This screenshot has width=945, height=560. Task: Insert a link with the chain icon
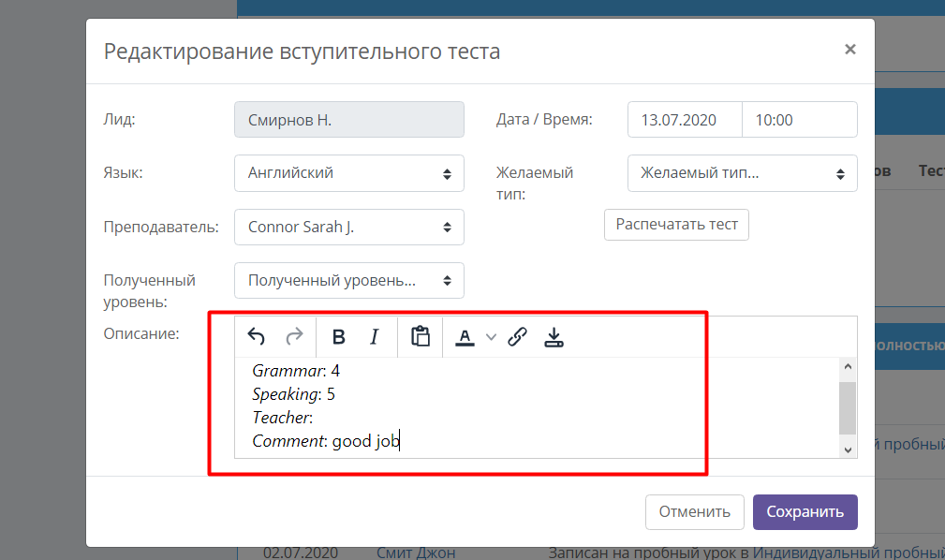click(517, 336)
